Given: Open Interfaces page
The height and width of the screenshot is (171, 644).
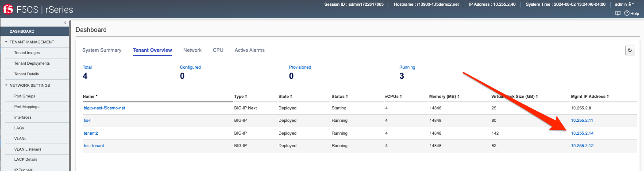Looking at the screenshot, I should tap(23, 117).
